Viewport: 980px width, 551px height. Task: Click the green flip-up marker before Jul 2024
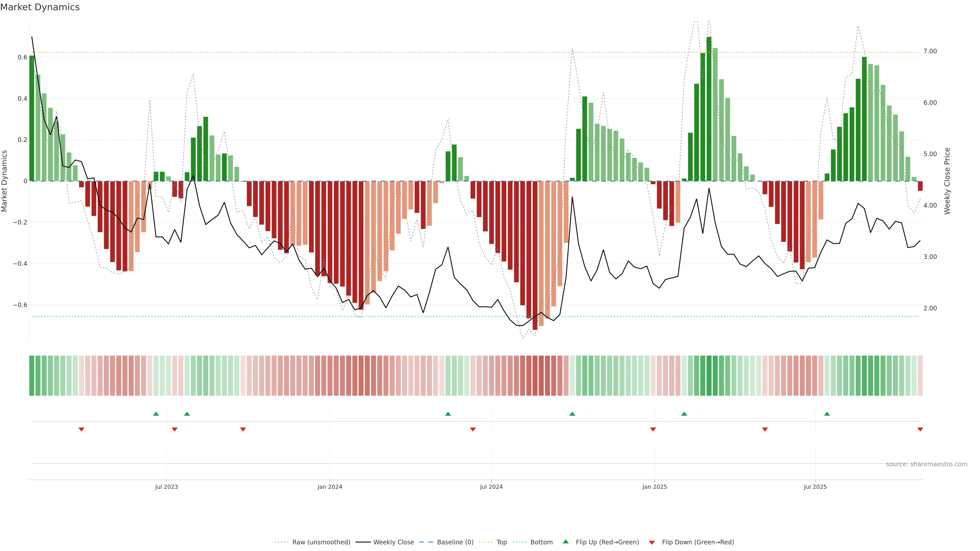448,414
